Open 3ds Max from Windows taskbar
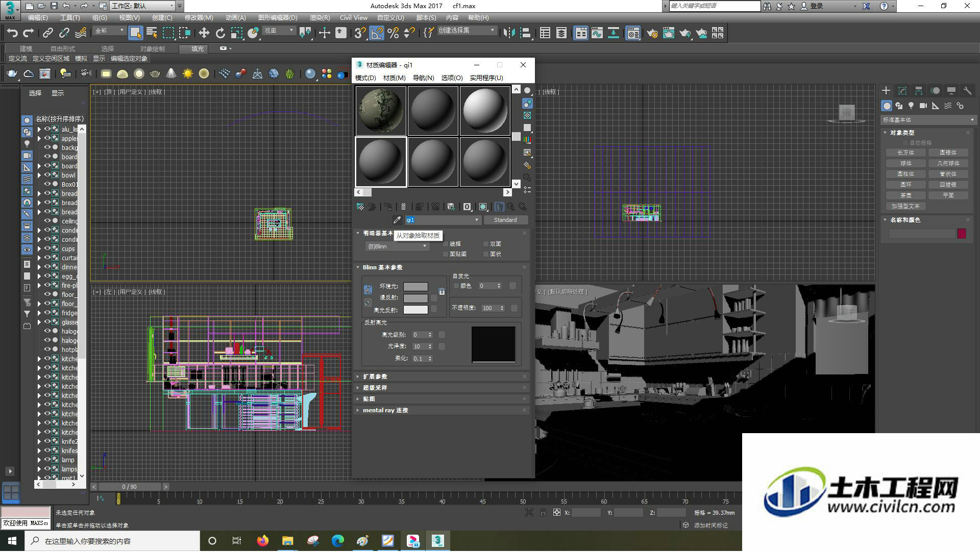 click(x=437, y=541)
